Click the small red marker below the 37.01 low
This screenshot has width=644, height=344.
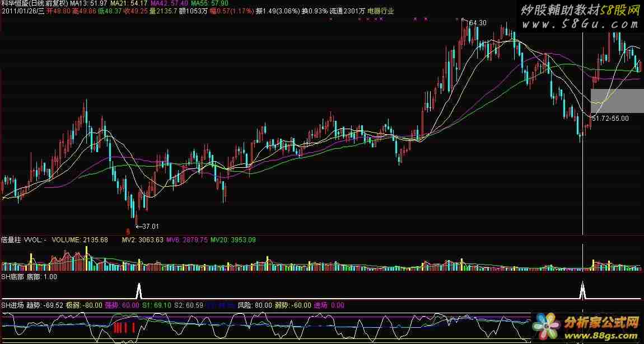(x=128, y=230)
